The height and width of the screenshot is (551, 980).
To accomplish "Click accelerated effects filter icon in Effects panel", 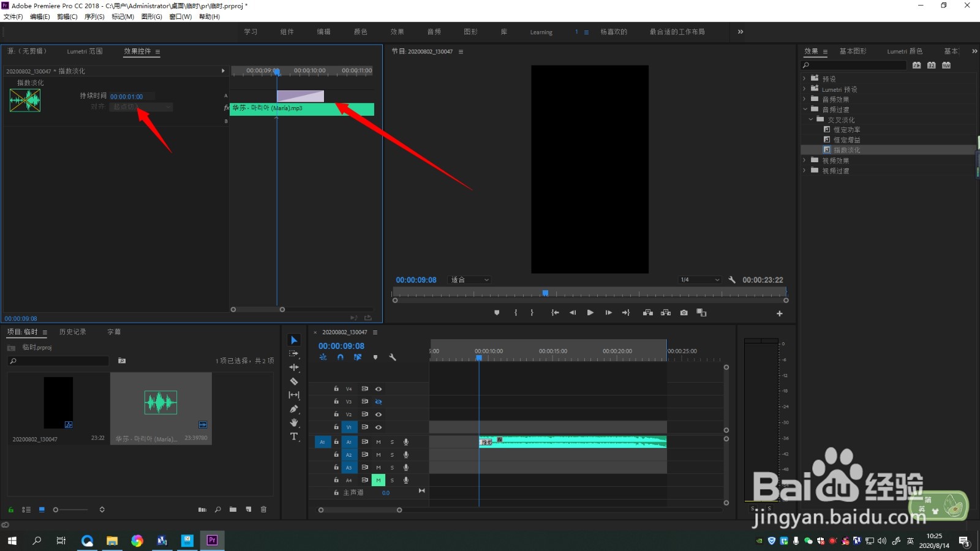I will click(x=916, y=65).
